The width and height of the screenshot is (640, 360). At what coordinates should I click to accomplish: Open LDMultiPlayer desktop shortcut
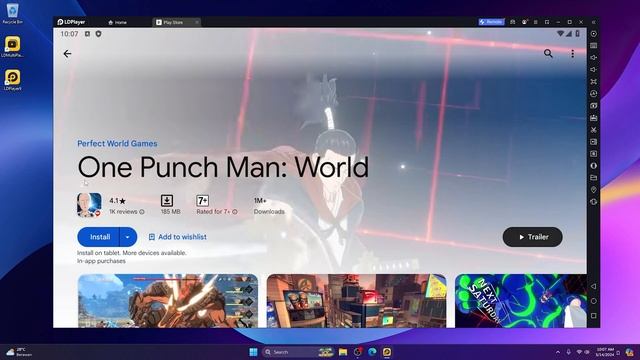(x=12, y=47)
